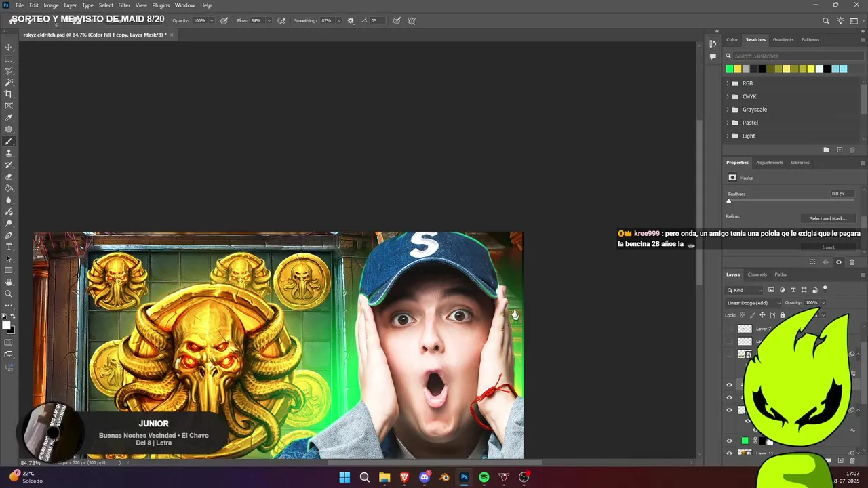Screen dimensions: 868x488
Task: Open layer Kind filter dropdown
Action: (x=745, y=290)
